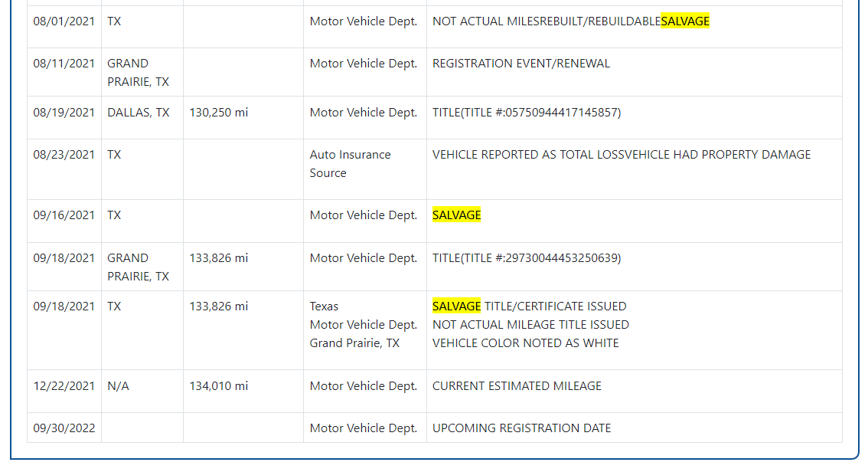Viewport: 868px width, 472px height.
Task: Click highlighted SALVAGE in 09/16/2021 row
Action: 457,215
